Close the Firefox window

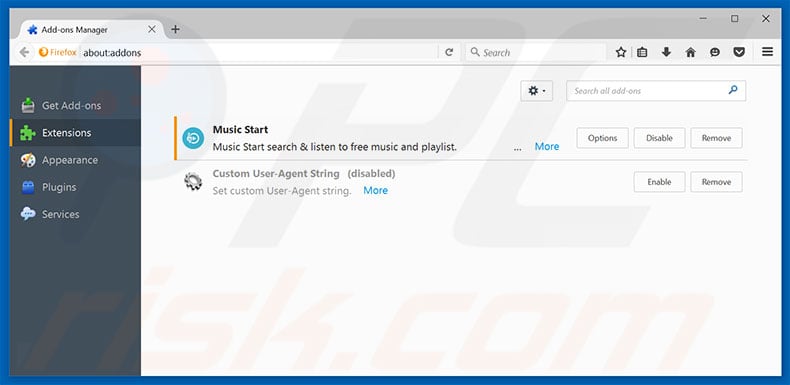click(766, 19)
